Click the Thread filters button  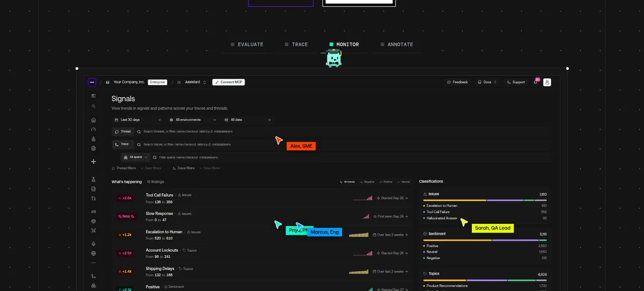click(x=124, y=168)
